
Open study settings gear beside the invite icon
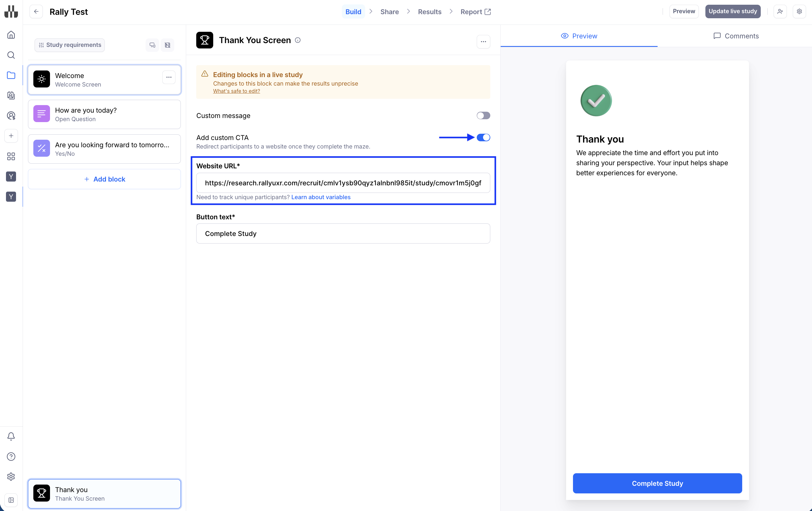tap(799, 11)
